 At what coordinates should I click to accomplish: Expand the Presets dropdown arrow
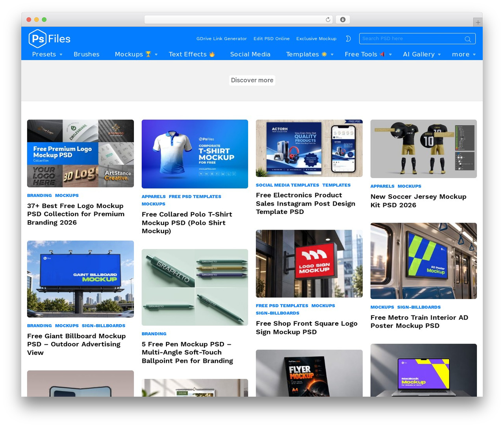[61, 55]
